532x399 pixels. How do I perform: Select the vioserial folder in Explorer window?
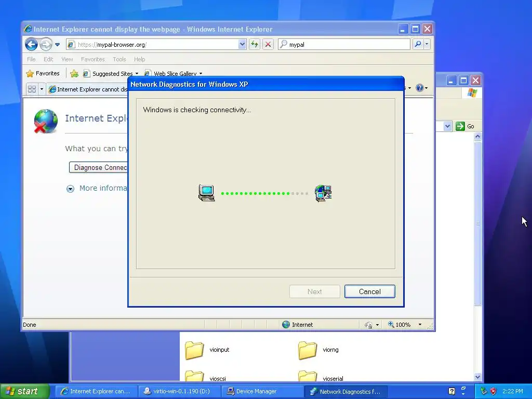point(321,376)
